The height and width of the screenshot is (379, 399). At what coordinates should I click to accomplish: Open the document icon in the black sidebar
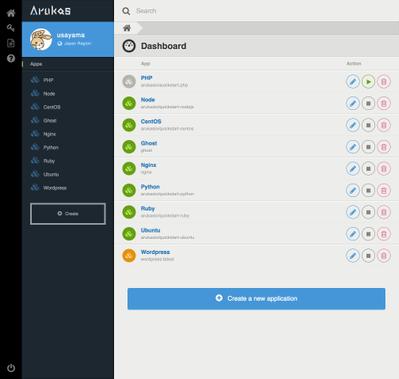tap(11, 43)
